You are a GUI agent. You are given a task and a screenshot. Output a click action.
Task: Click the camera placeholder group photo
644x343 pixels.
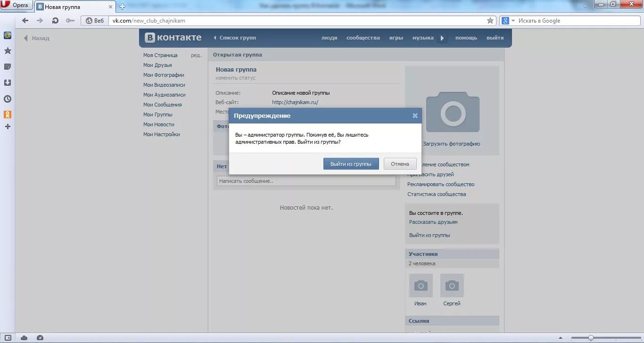tap(453, 112)
